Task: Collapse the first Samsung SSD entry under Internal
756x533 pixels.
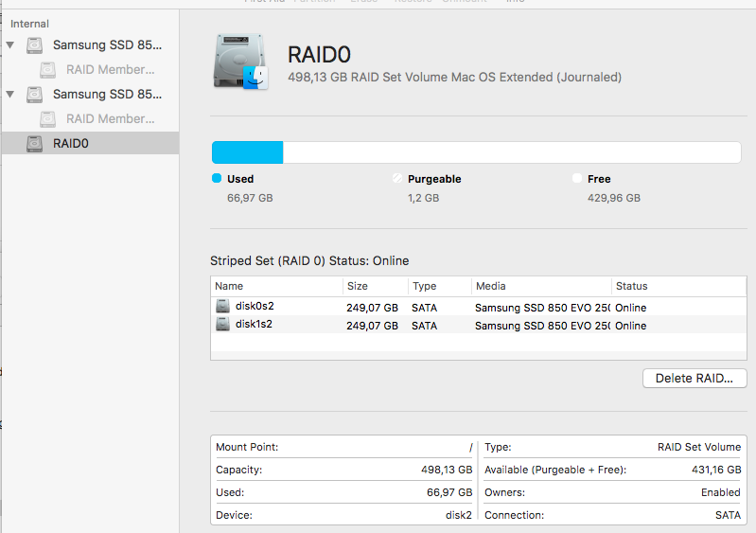Action: click(x=10, y=44)
